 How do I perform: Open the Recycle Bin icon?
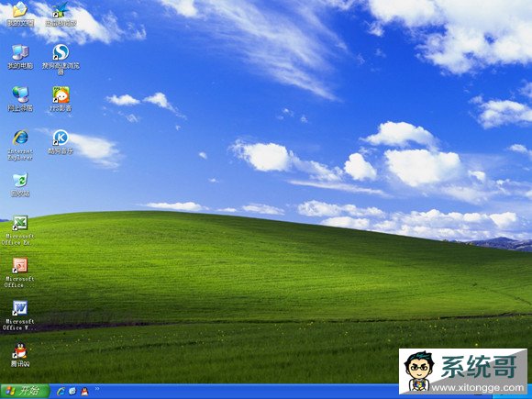click(20, 185)
